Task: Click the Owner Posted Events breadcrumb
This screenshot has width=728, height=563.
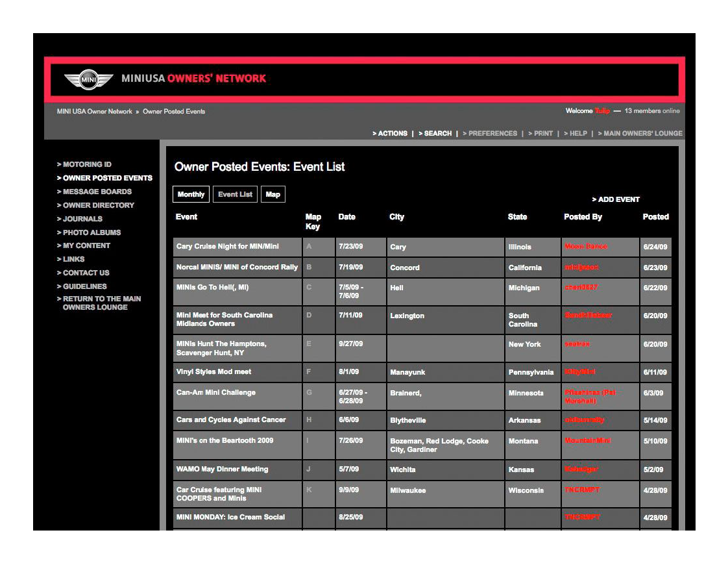Action: 174,112
